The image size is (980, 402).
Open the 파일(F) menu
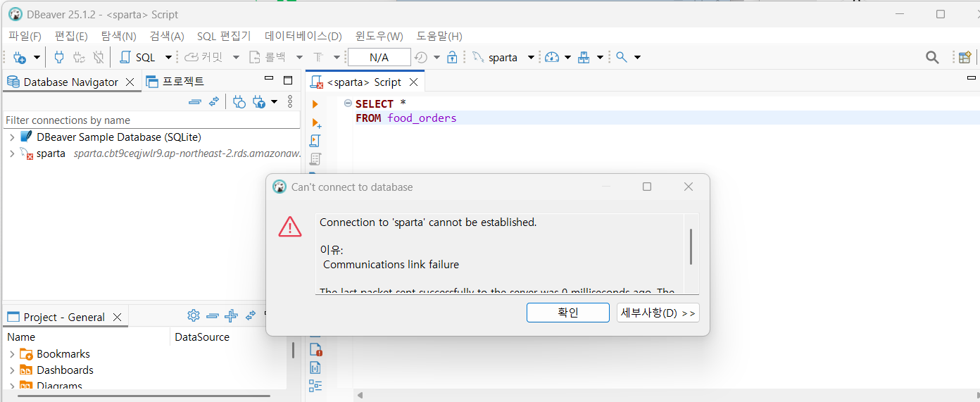pyautogui.click(x=25, y=36)
